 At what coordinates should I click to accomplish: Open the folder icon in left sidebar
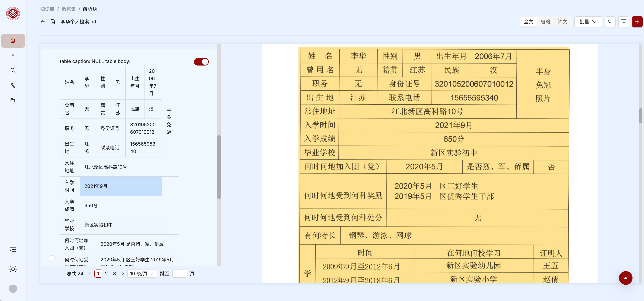click(13, 100)
